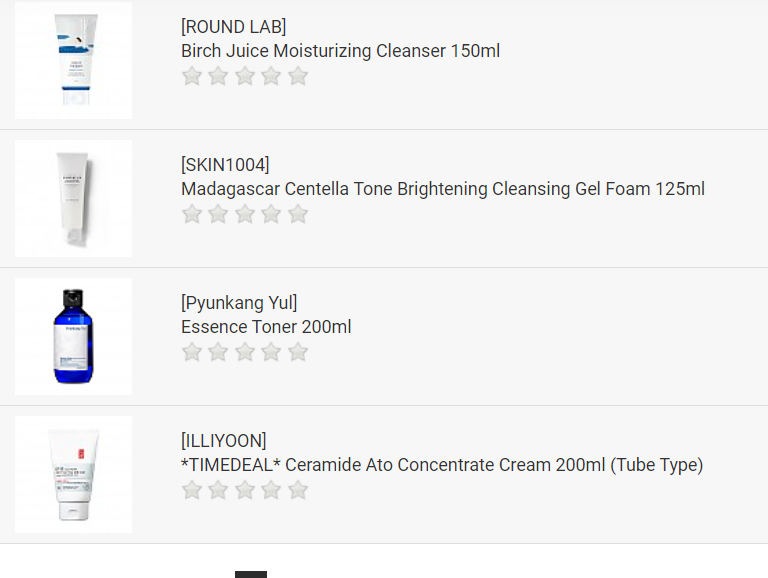This screenshot has height=578, width=768.
Task: Click the ILLIYOON cream tube thumbnail
Action: click(x=73, y=475)
